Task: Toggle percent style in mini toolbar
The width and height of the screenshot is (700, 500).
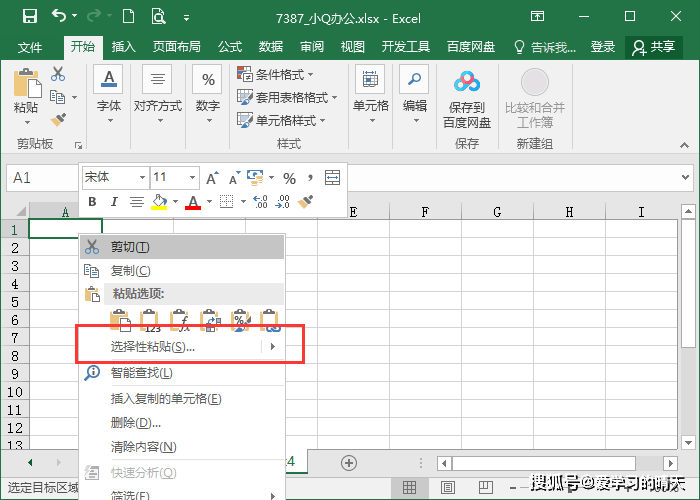Action: pos(289,179)
